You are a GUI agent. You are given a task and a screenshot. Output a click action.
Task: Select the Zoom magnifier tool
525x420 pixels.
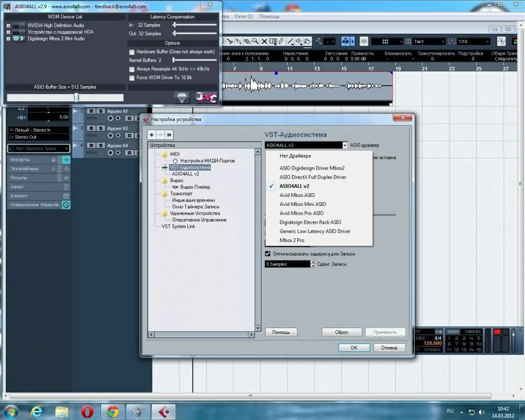coord(256,41)
